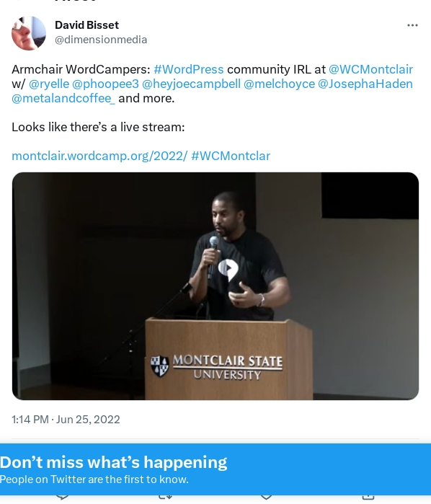This screenshot has width=431, height=504.
Task: Click the David Bisset display name
Action: [86, 25]
